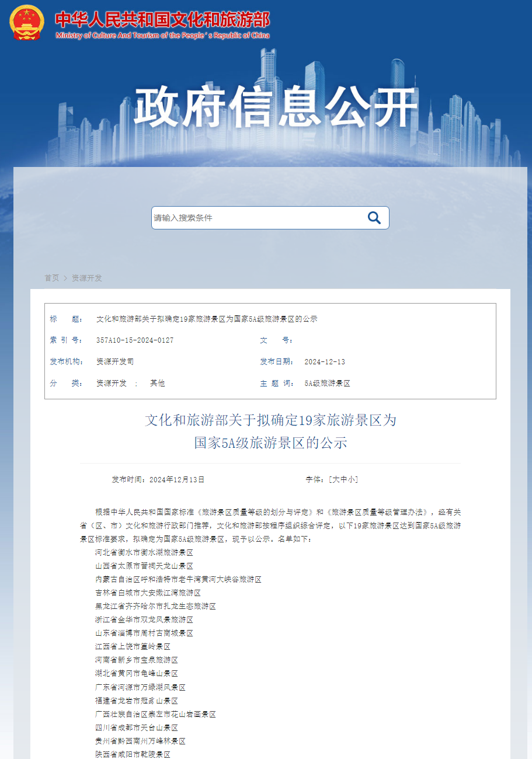Click the 河北省衡水市衡水湖旅游景区 list entry
The height and width of the screenshot is (759, 532).
tap(144, 552)
